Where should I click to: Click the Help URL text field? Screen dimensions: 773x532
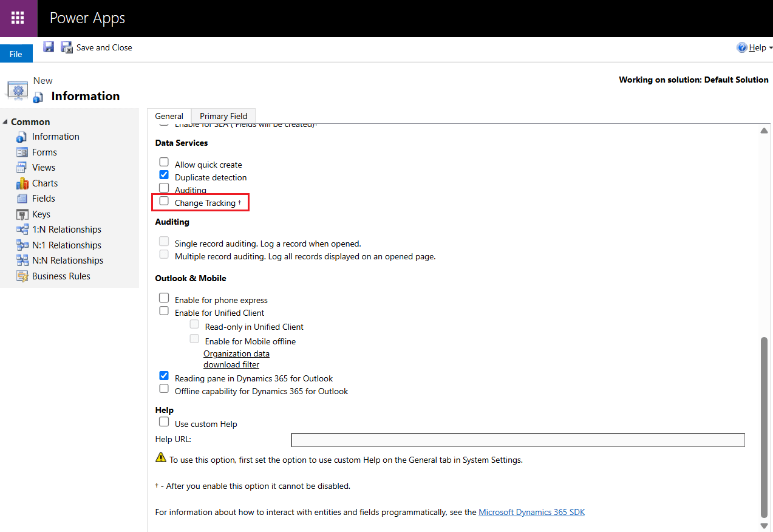pos(517,440)
